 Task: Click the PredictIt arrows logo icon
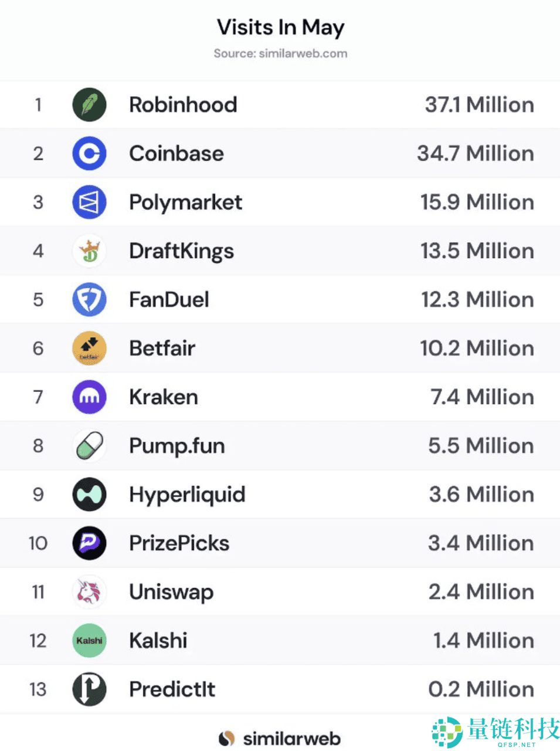pos(89,689)
